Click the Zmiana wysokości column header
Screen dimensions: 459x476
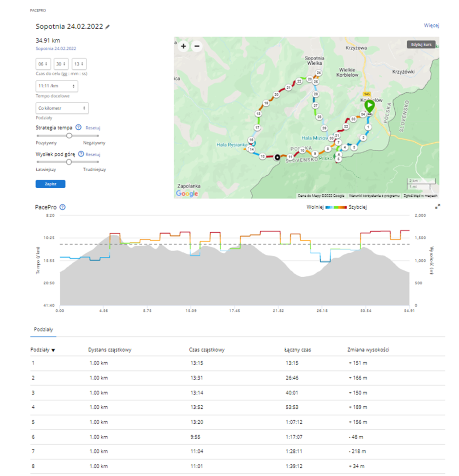[368, 350]
